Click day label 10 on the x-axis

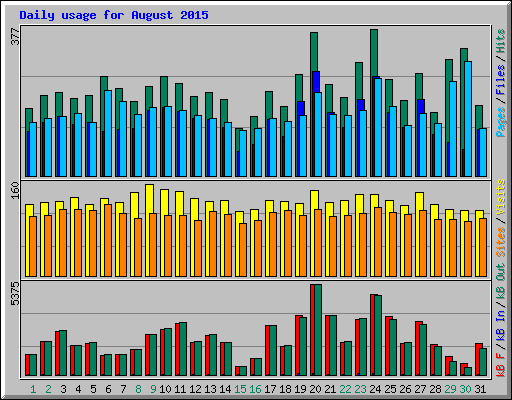point(165,389)
